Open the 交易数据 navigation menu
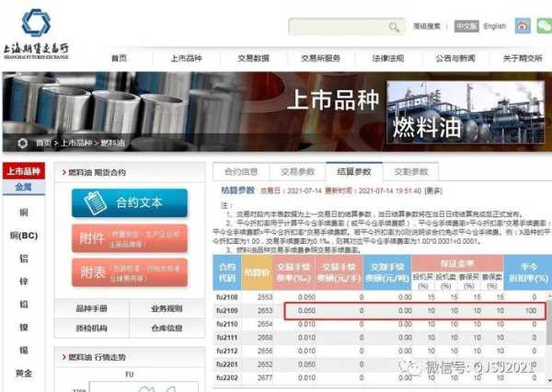The image size is (552, 392). coord(254,58)
